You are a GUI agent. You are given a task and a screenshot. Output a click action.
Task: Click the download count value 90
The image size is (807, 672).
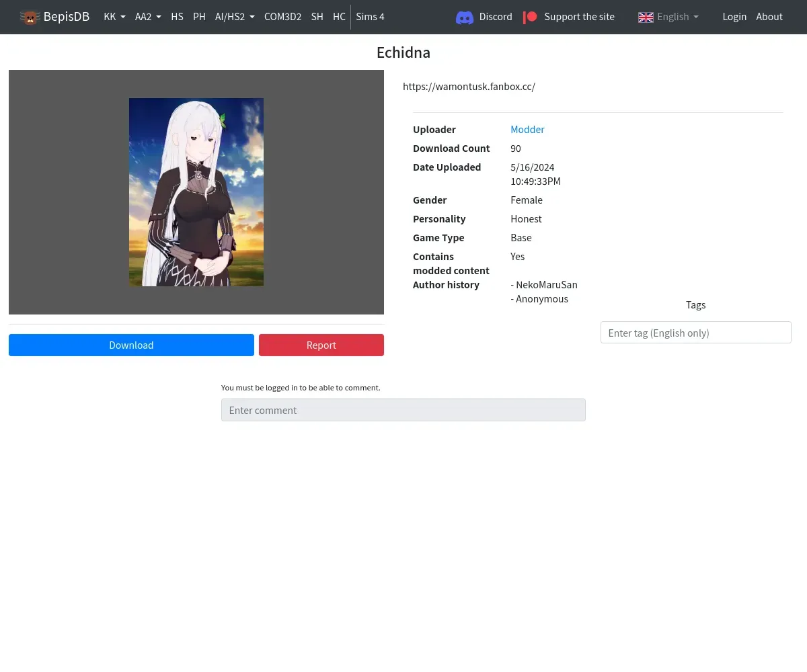click(x=516, y=149)
